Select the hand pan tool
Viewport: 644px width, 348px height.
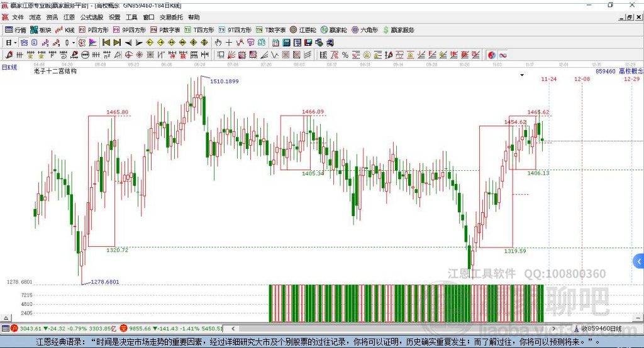[x=218, y=43]
